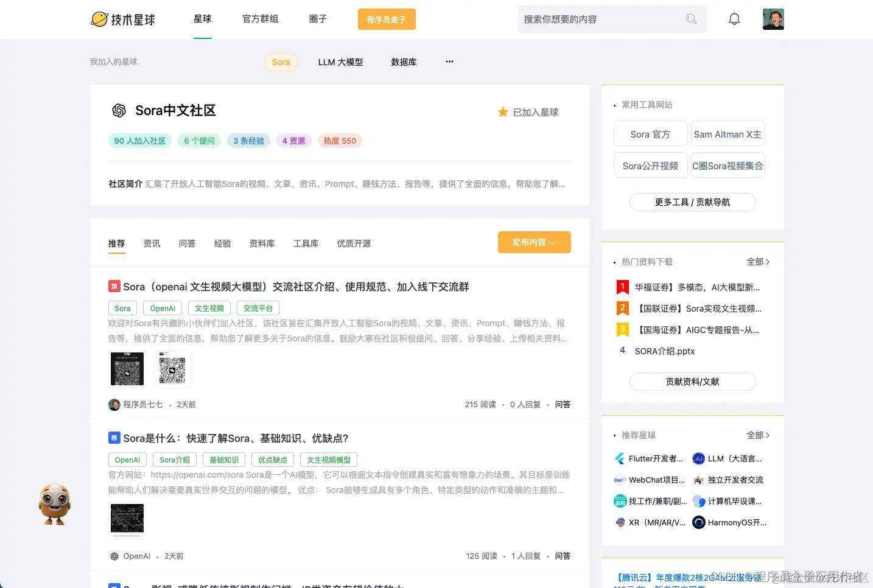Image resolution: width=873 pixels, height=588 pixels.
Task: Click the C圈Sora视频集合 button
Action: 728,166
